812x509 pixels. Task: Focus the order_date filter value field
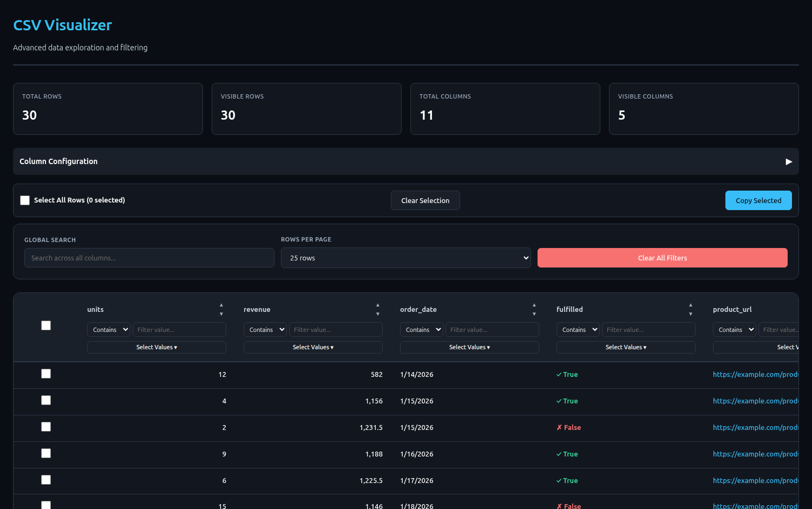click(x=492, y=329)
